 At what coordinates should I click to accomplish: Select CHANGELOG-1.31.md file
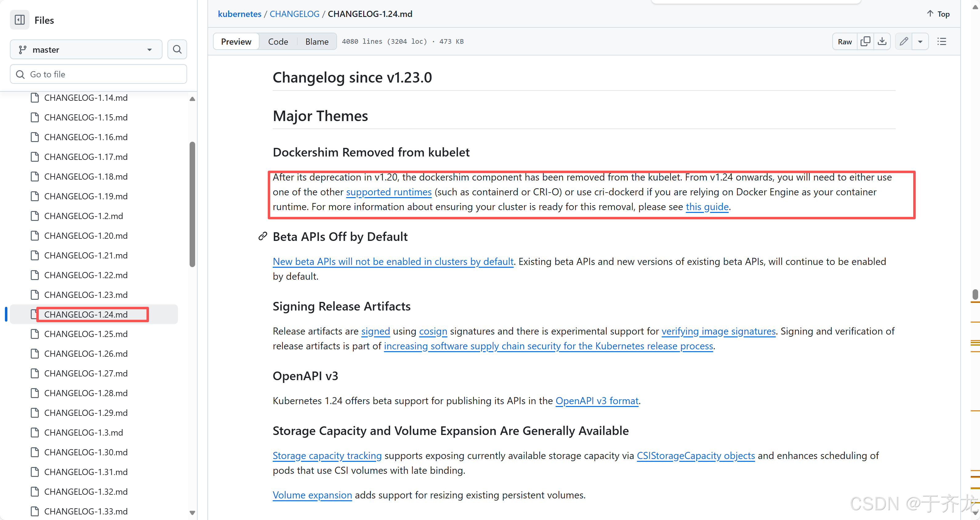[x=86, y=472]
